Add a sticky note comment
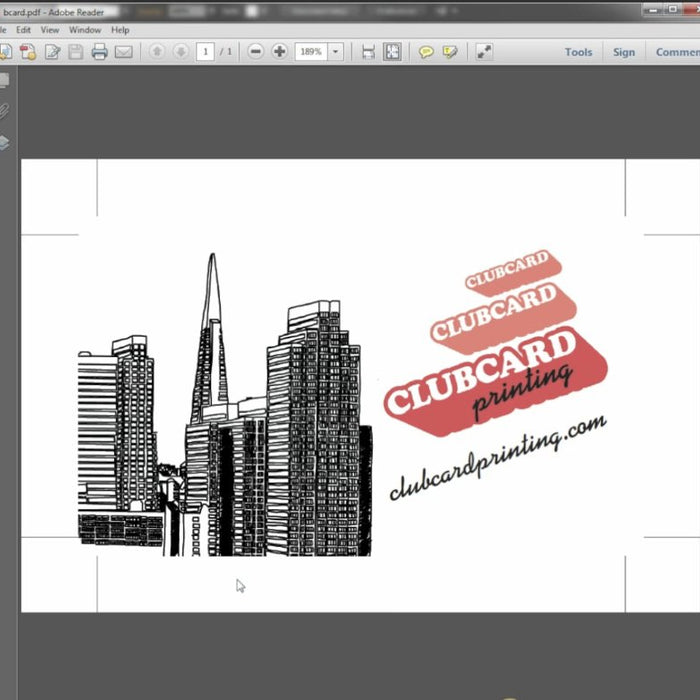The width and height of the screenshot is (700, 700). click(x=426, y=52)
